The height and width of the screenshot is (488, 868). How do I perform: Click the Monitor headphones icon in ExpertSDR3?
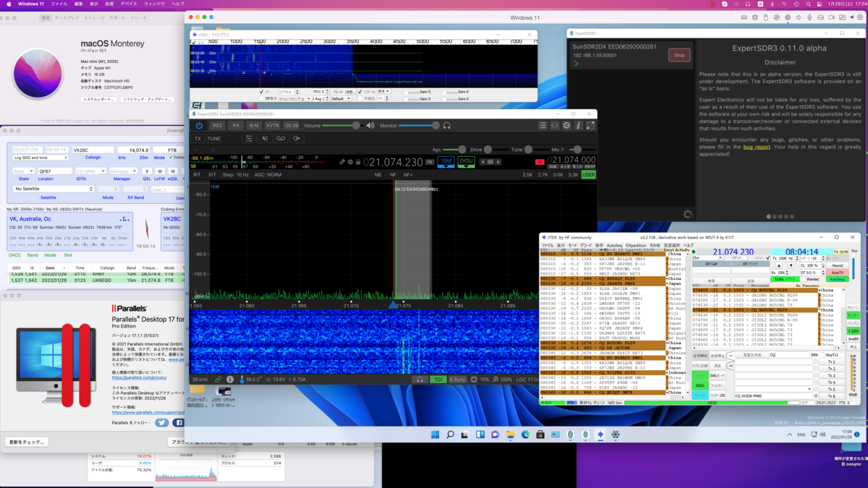point(447,126)
